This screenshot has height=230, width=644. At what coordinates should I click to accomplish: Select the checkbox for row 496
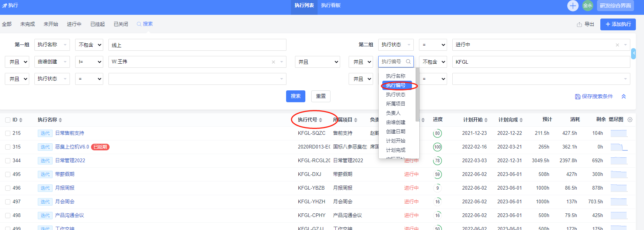[x=8, y=188]
